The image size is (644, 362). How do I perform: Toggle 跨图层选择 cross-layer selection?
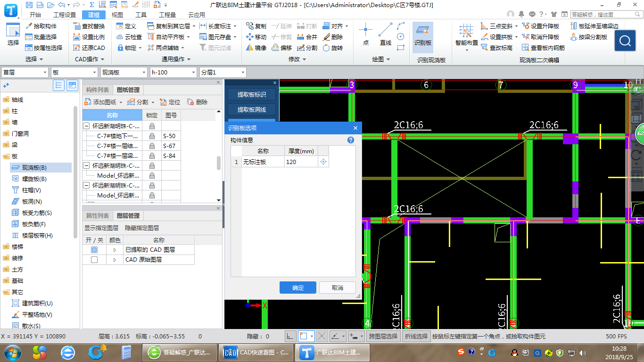[383, 336]
